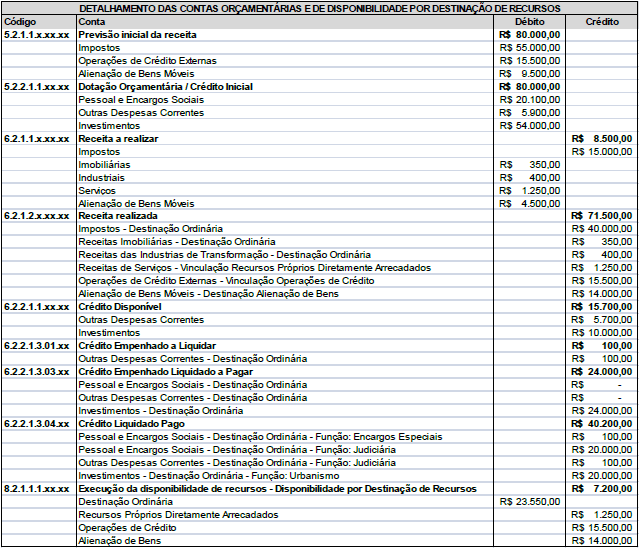The height and width of the screenshot is (548, 639).
Task: Click the Débito column header
Action: (x=529, y=21)
